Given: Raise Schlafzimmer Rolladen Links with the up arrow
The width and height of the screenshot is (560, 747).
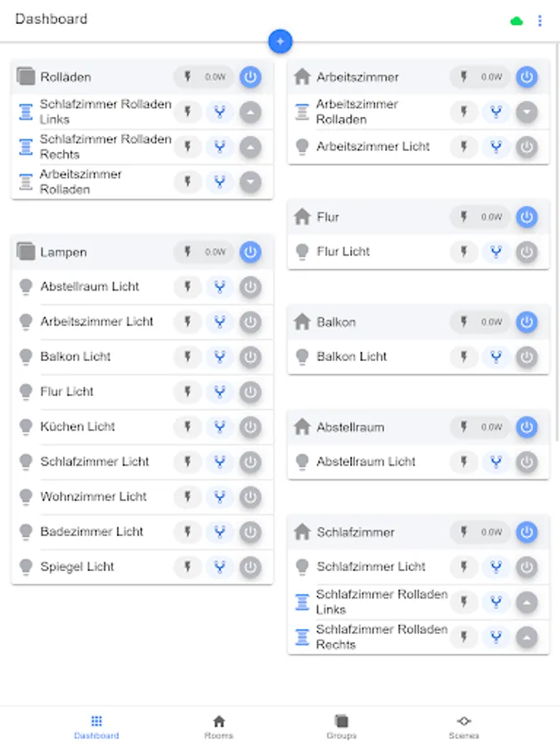Looking at the screenshot, I should point(251,111).
